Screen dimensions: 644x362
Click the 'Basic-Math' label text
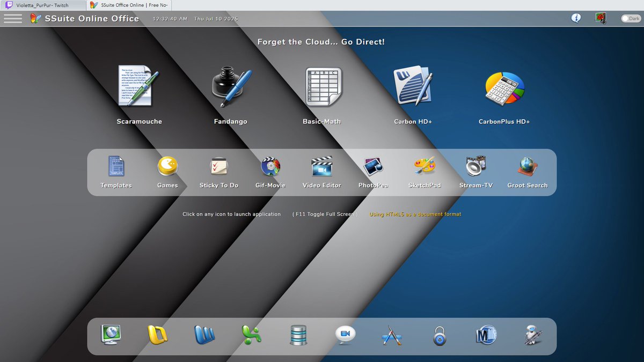322,122
